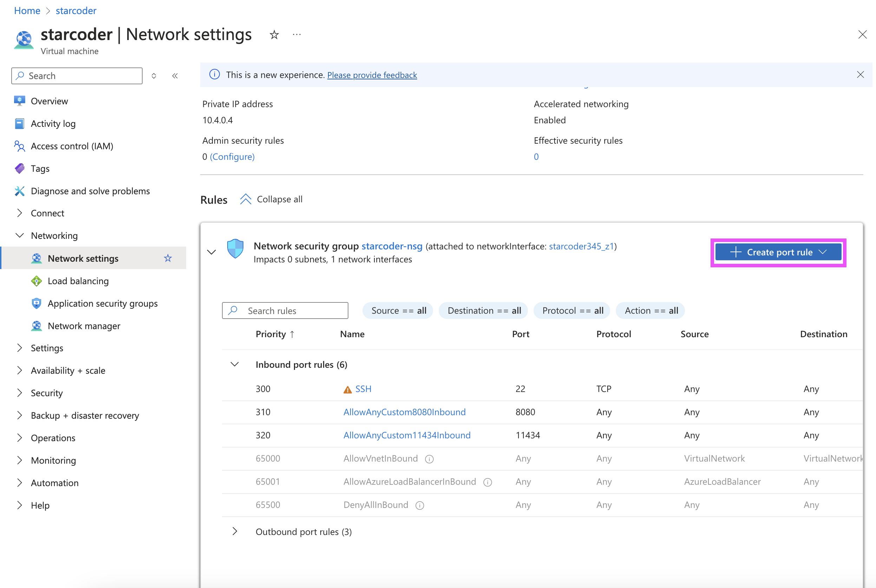Collapse the sidebar with the double-chevron icon
The width and height of the screenshot is (876, 588).
175,76
